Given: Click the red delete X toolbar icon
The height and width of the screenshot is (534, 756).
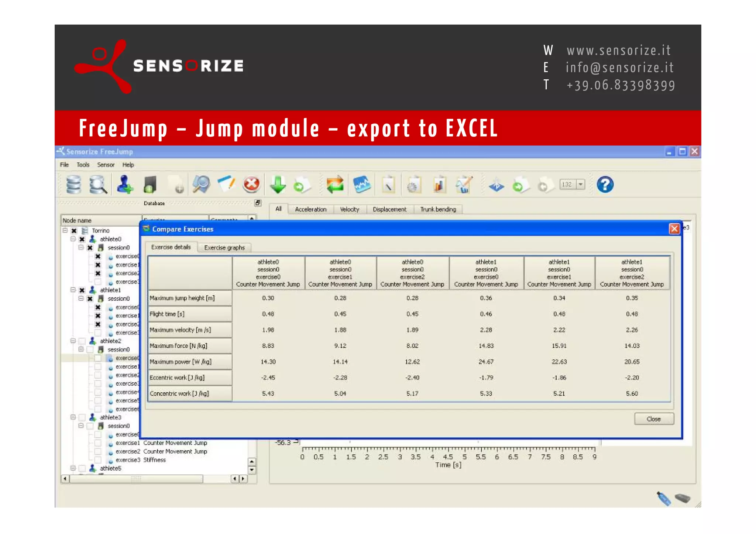Looking at the screenshot, I should [x=251, y=184].
